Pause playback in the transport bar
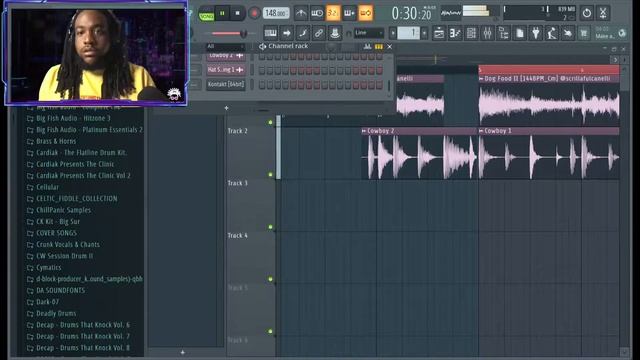The image size is (640, 360). click(222, 13)
